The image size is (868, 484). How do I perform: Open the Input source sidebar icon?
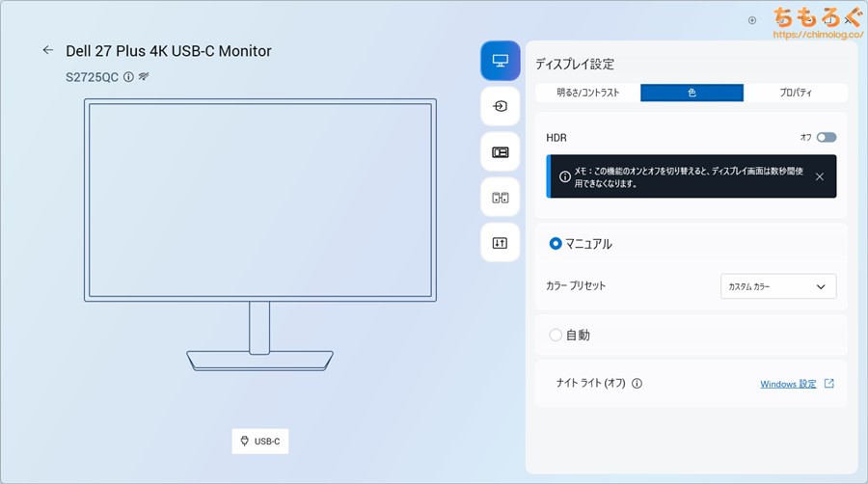tap(500, 106)
